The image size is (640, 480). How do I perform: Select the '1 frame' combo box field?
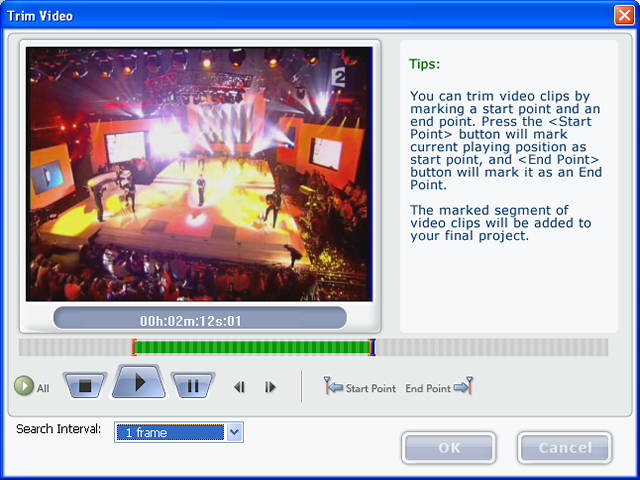(170, 432)
